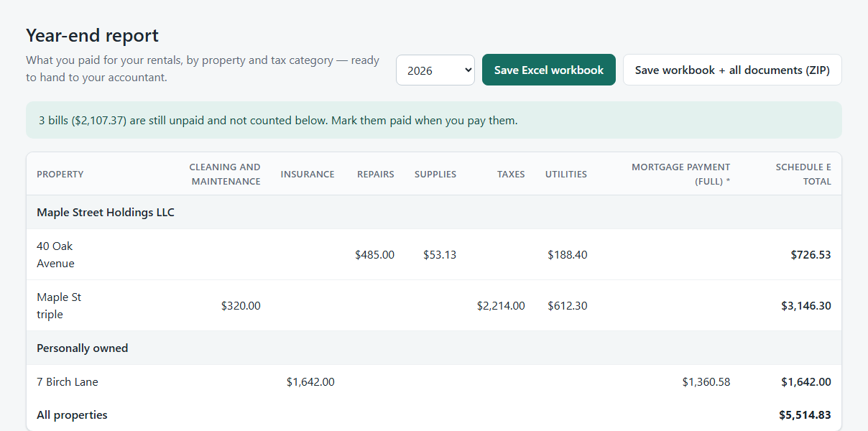Select the Maple St triple property name

59,305
